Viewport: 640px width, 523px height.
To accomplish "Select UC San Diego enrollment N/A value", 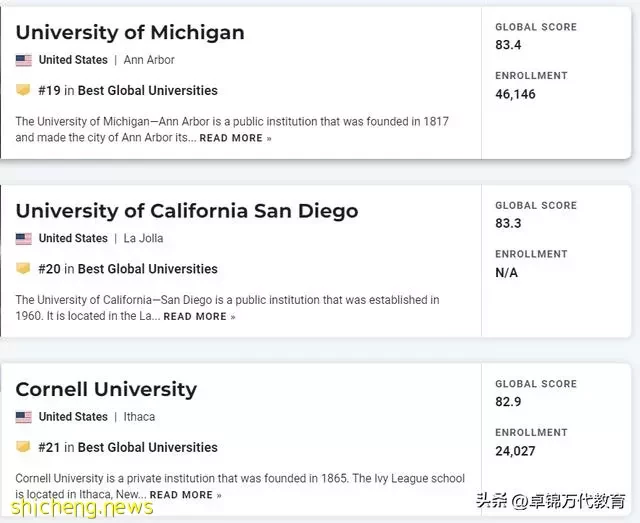I will (507, 272).
